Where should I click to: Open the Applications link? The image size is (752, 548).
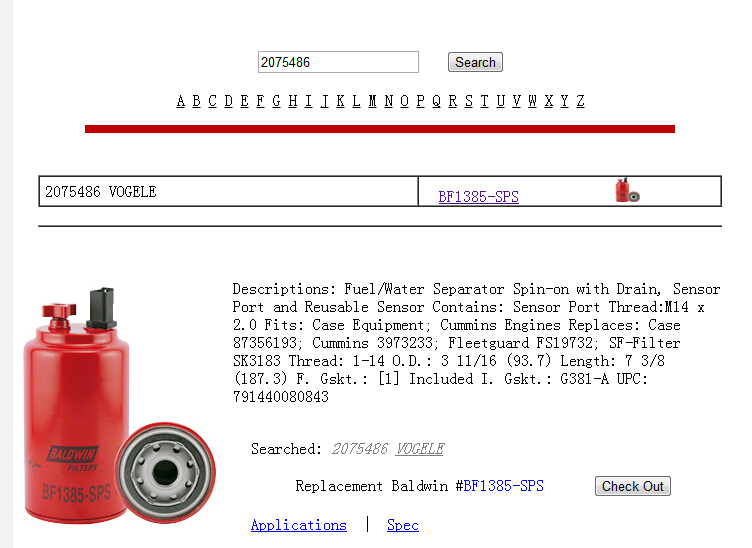click(x=298, y=525)
